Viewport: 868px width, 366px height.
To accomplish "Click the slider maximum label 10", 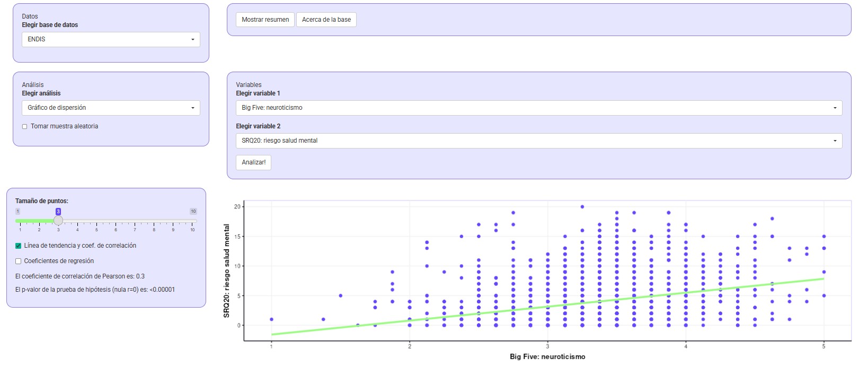I will [193, 212].
